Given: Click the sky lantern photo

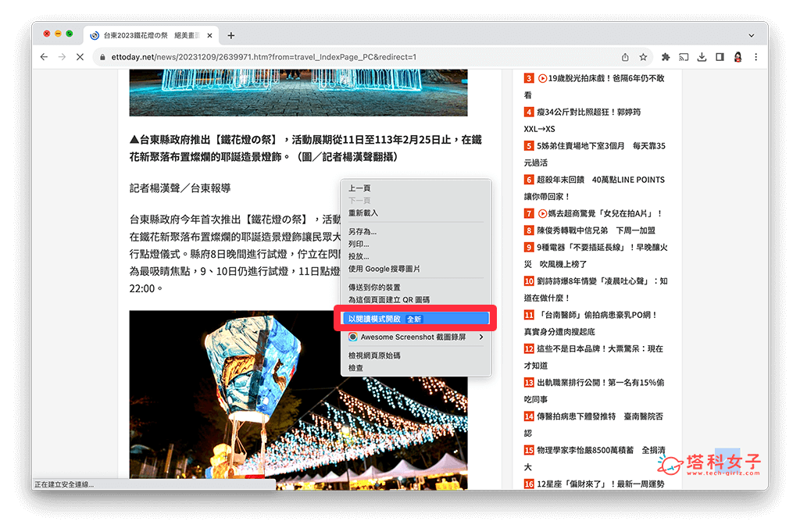Looking at the screenshot, I should 298,400.
